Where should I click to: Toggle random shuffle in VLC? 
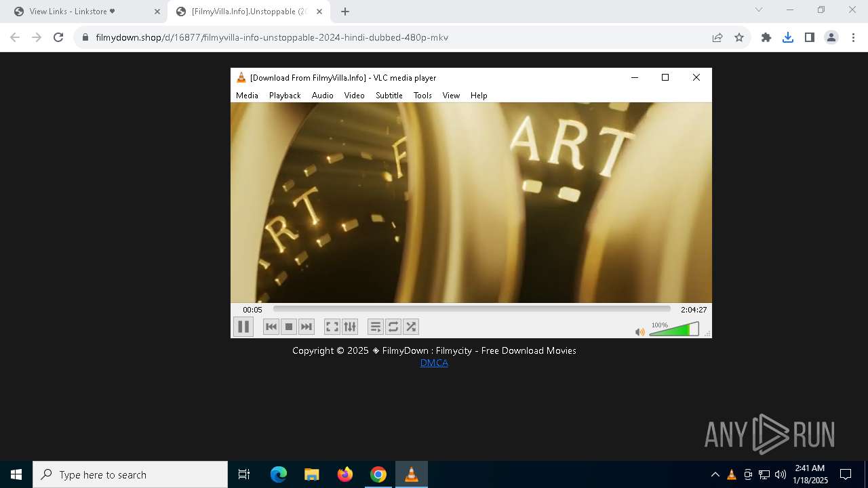411,327
